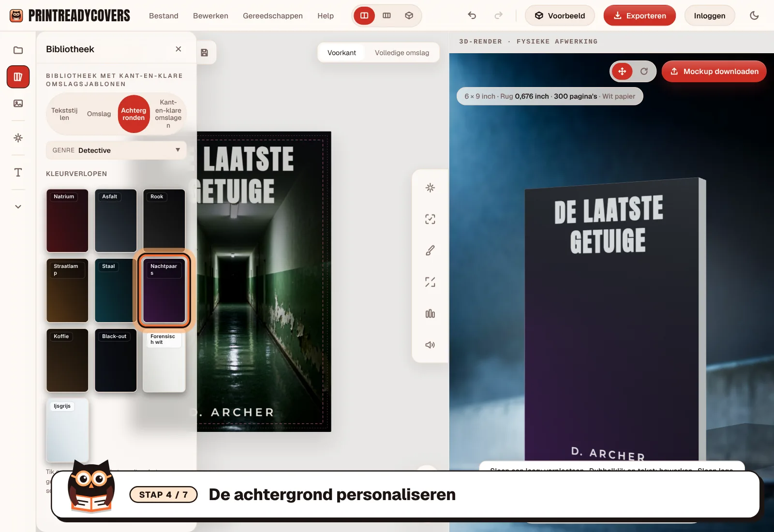The height and width of the screenshot is (532, 774).
Task: Open the folder icon in left sidebar
Action: coord(18,50)
